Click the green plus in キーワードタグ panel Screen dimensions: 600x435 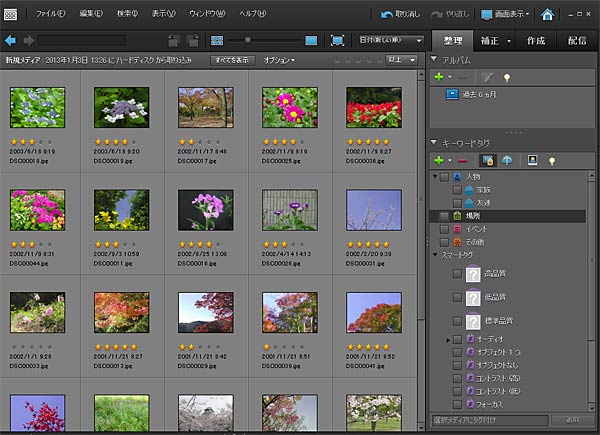[439, 160]
